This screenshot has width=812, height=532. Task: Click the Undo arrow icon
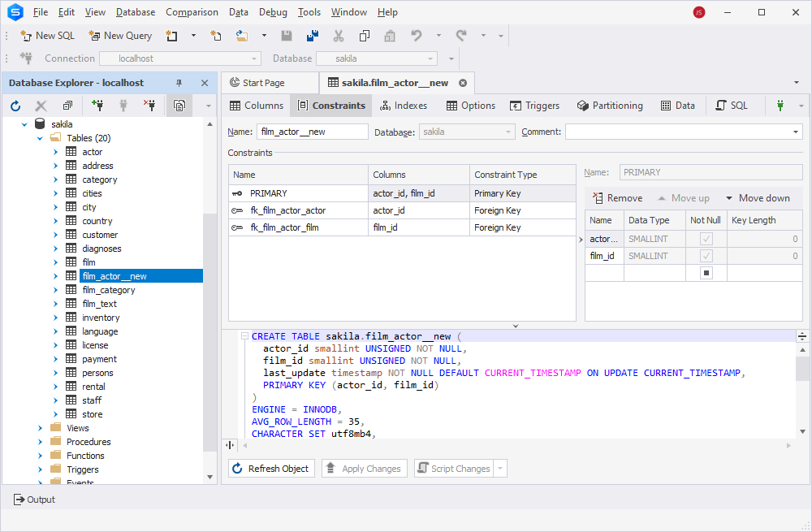(416, 36)
